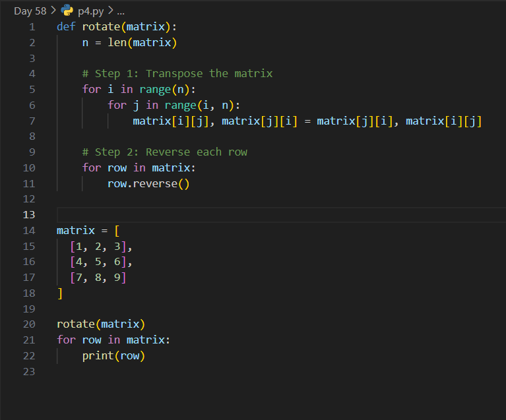The height and width of the screenshot is (420, 506).
Task: Expand chevron after p4.py breadcrumb
Action: tap(111, 11)
